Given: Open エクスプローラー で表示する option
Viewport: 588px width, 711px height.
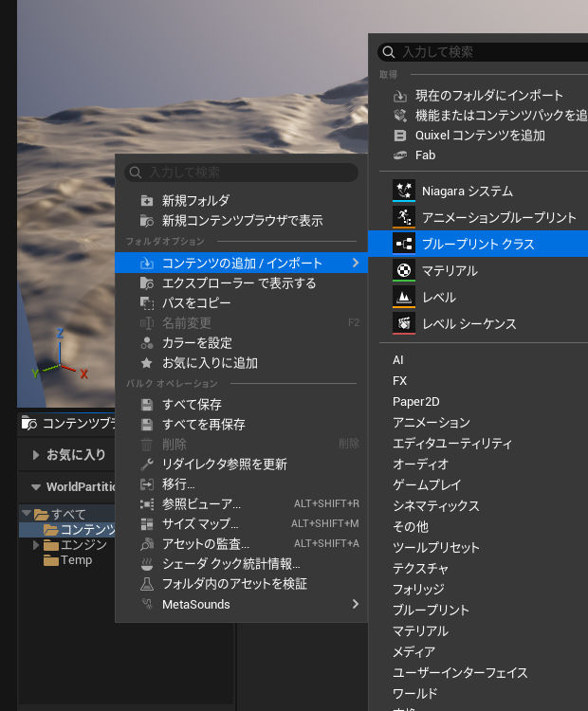Looking at the screenshot, I should [x=238, y=283].
